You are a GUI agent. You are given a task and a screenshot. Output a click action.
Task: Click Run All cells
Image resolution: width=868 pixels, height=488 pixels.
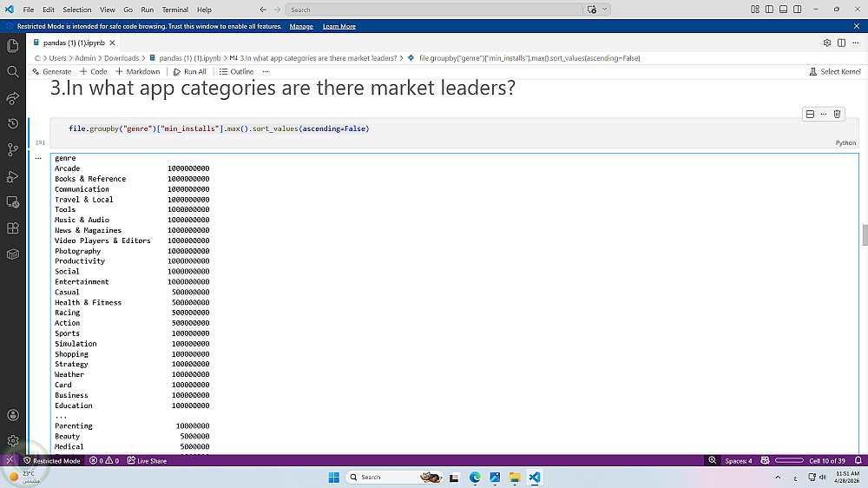190,71
